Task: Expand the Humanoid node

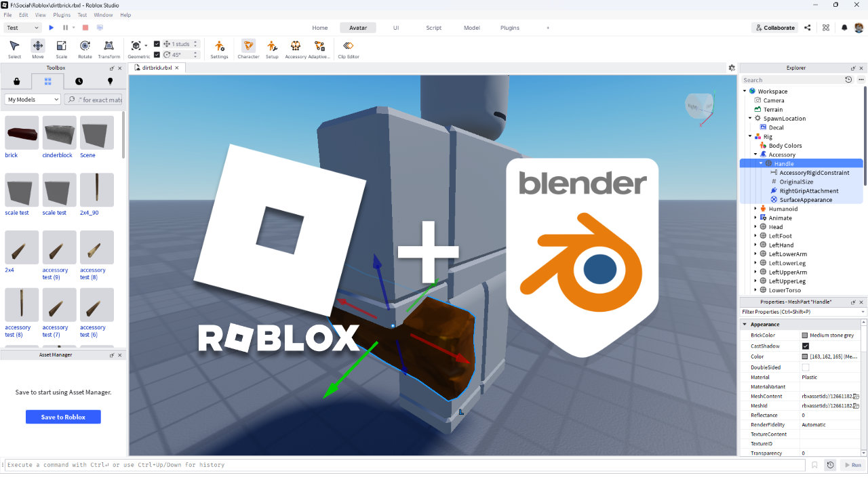Action: click(x=755, y=209)
